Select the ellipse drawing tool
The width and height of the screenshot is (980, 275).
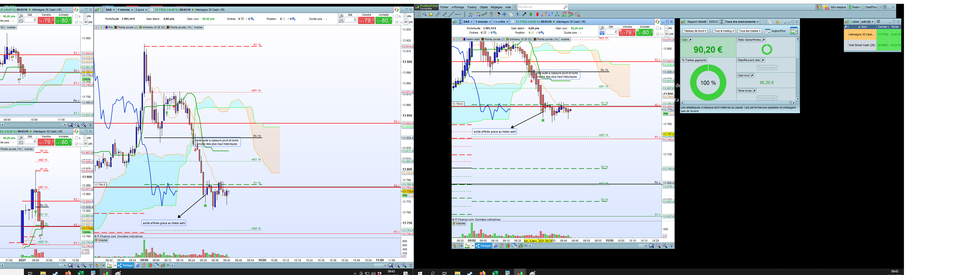point(544,15)
